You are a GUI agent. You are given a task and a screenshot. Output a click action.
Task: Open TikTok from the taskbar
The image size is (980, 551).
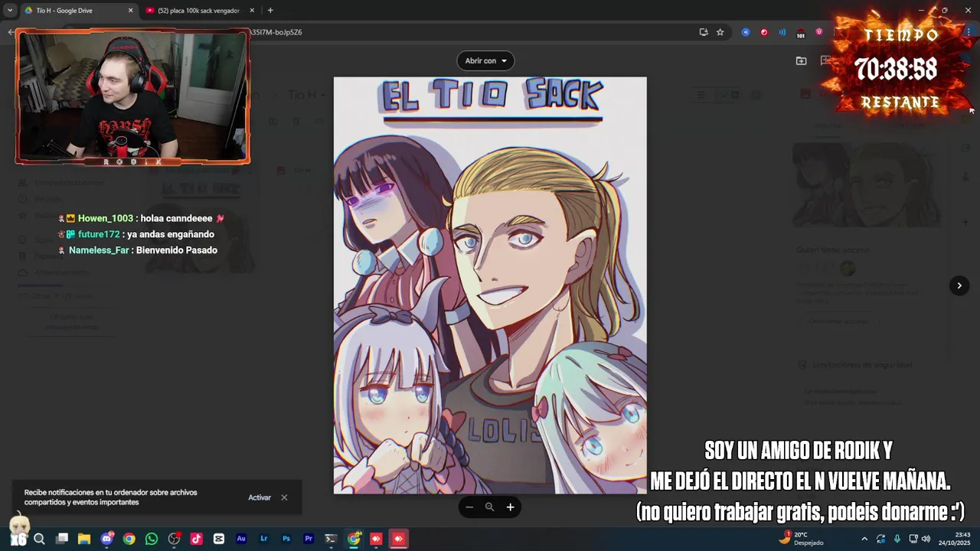pos(196,539)
